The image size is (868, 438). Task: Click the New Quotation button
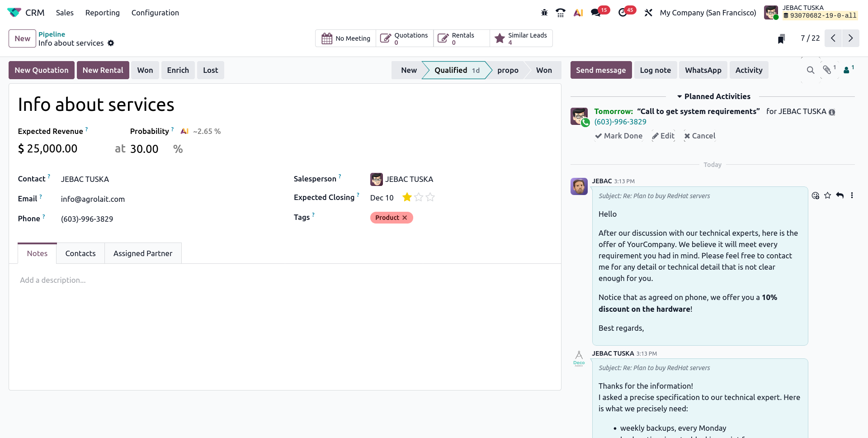[42, 70]
